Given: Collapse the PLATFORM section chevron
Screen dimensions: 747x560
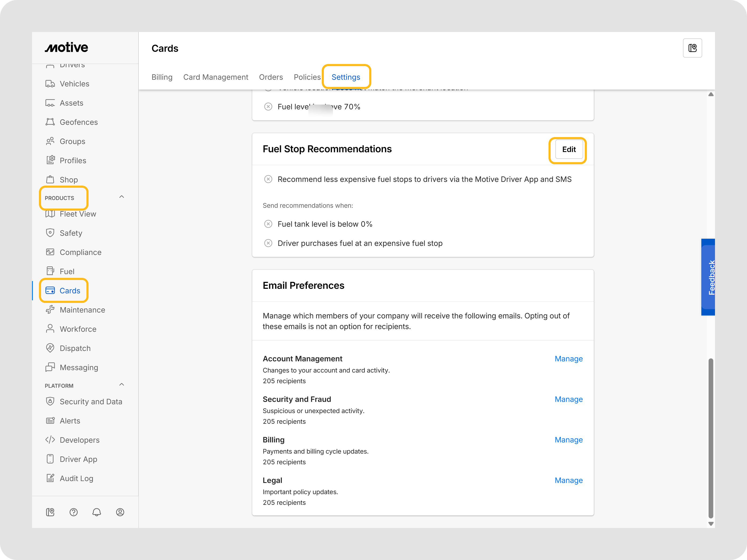Looking at the screenshot, I should click(122, 385).
